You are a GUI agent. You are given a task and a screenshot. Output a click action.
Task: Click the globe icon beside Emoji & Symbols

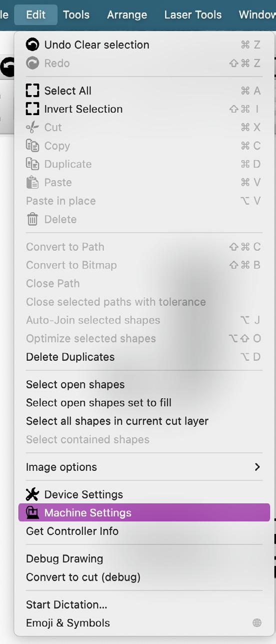click(257, 623)
